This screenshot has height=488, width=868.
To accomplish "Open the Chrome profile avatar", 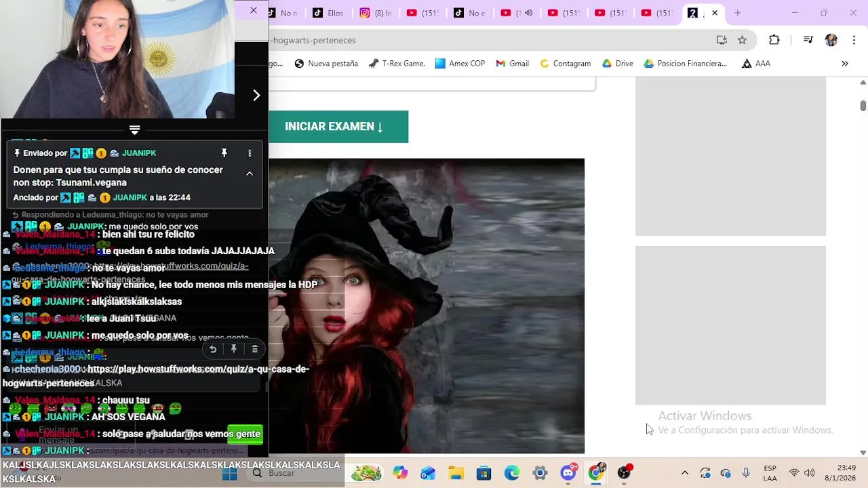I will click(x=831, y=40).
